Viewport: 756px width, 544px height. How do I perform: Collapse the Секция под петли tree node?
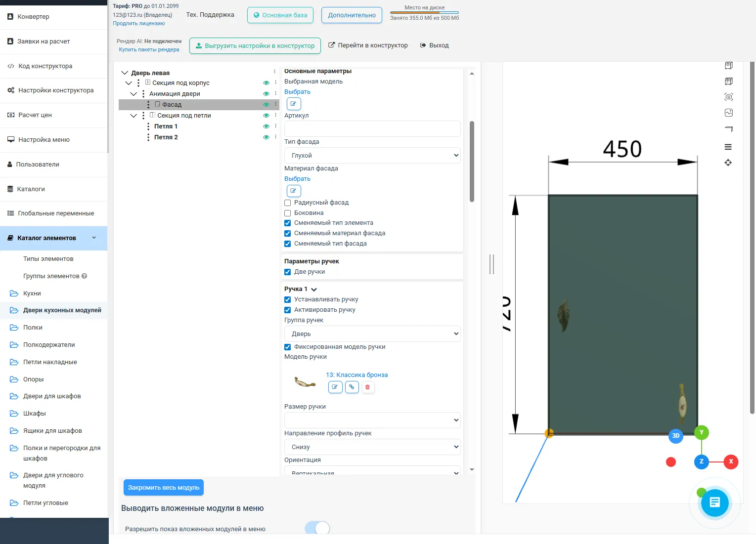[133, 116]
